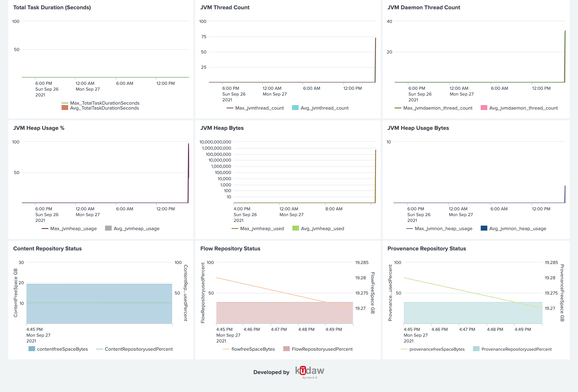Select flowfreeSpaceBytes legend label
Image resolution: width=578 pixels, height=392 pixels.
click(253, 349)
